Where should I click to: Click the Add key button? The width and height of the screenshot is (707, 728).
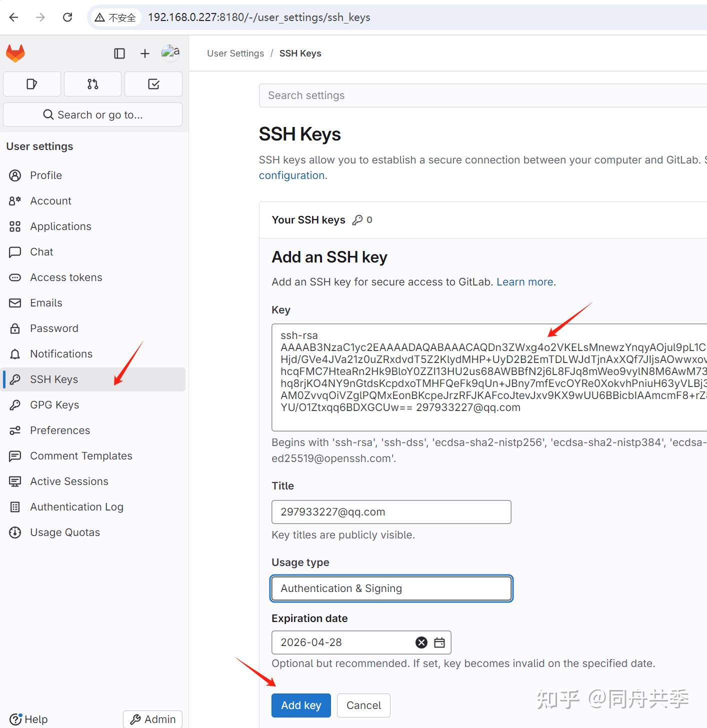point(301,705)
